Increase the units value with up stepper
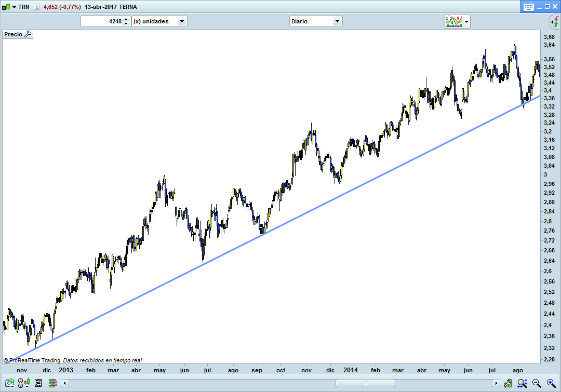Image resolution: width=561 pixels, height=392 pixels. coord(126,19)
